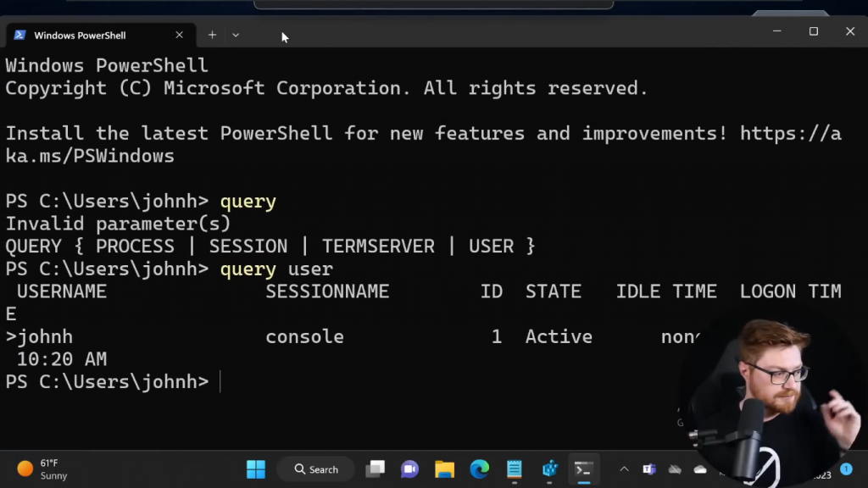Click the '>johnh' username entry
Viewport: 868px width, 488px height.
tap(39, 337)
